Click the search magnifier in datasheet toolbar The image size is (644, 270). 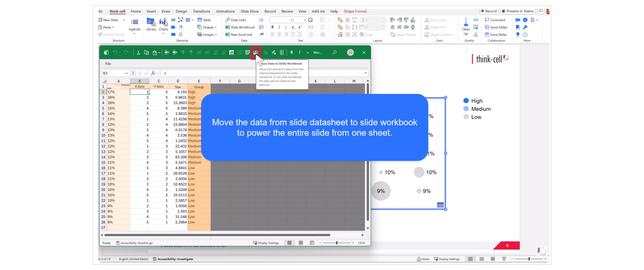pos(335,52)
